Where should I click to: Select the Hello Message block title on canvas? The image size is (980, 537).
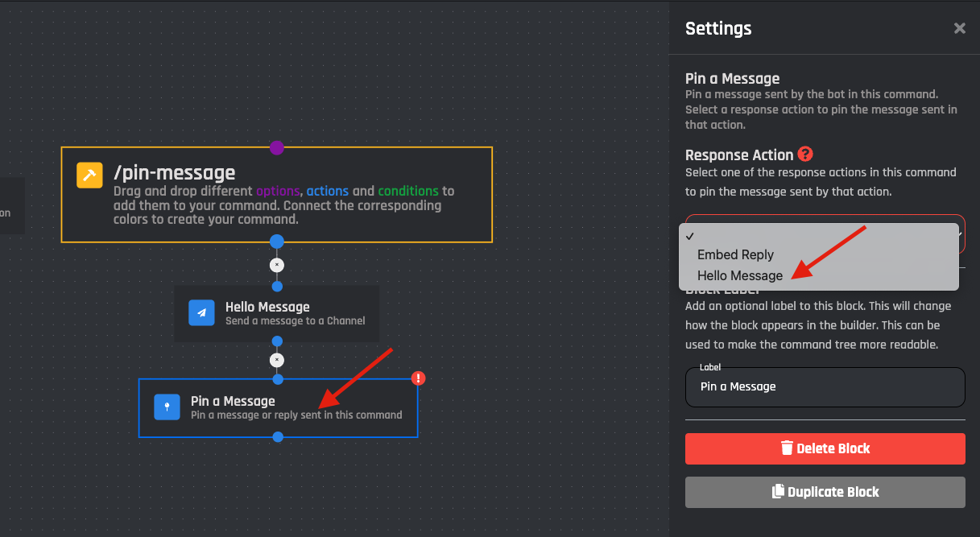(267, 307)
